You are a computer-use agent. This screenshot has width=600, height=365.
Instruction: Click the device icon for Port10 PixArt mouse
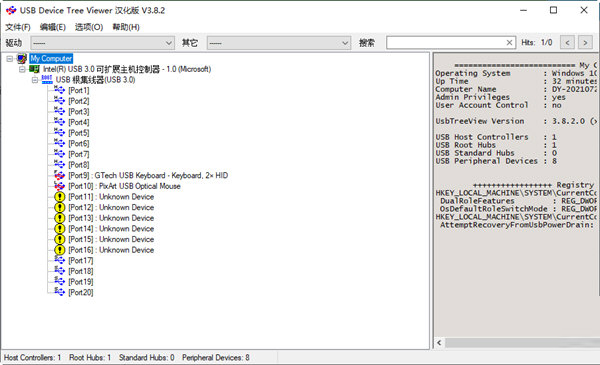(x=59, y=186)
